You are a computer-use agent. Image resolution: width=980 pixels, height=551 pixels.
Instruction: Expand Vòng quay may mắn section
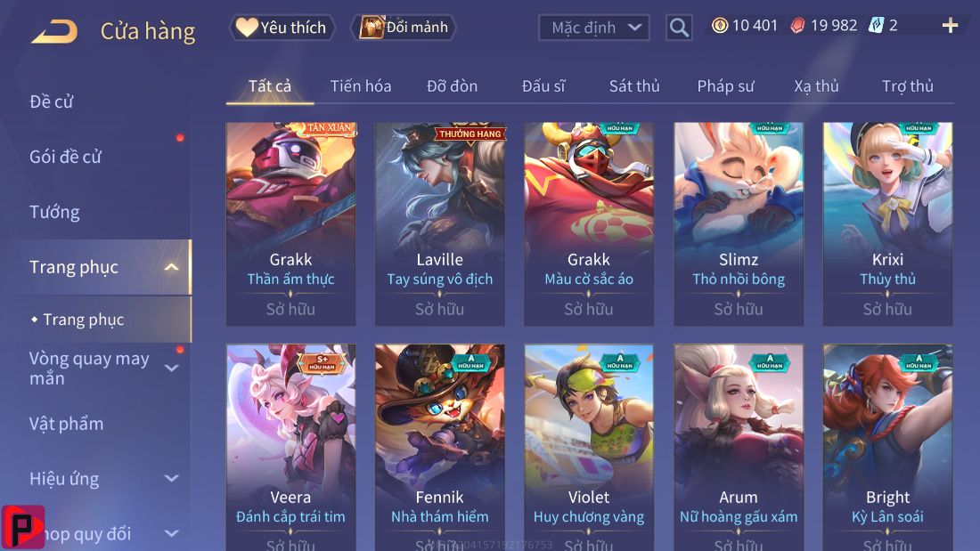point(171,369)
